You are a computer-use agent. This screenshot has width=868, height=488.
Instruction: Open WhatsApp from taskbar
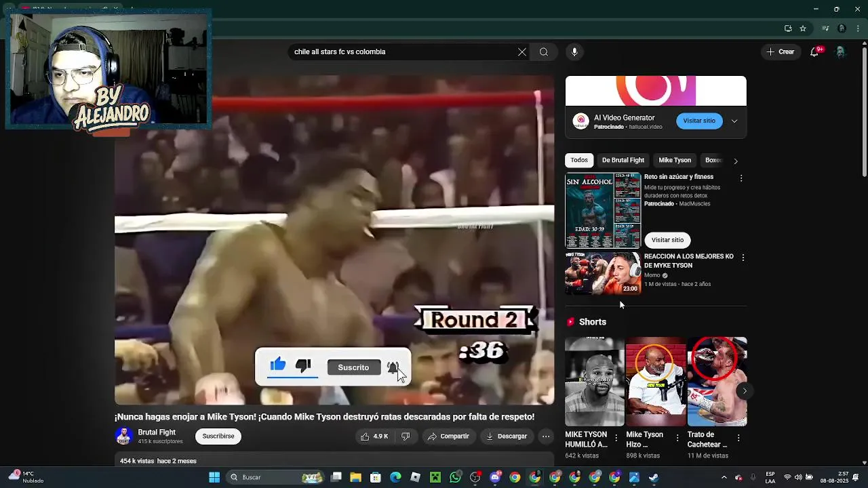[455, 477]
